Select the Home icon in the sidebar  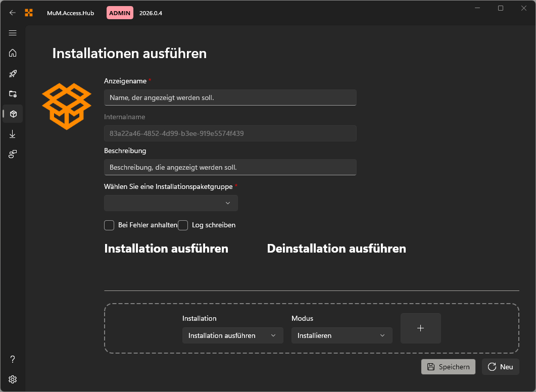point(12,53)
